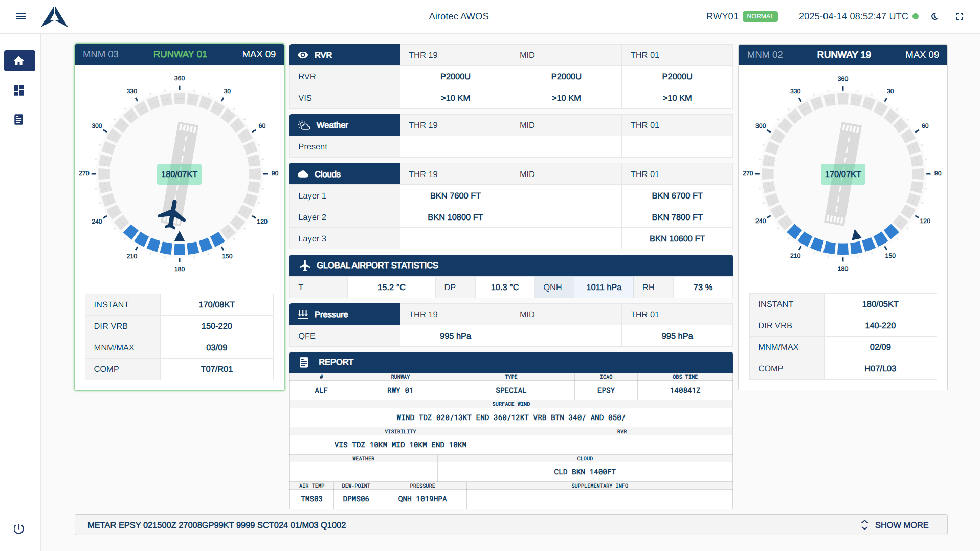This screenshot has height=551, width=980.
Task: Click the Airotec logo
Action: (54, 16)
